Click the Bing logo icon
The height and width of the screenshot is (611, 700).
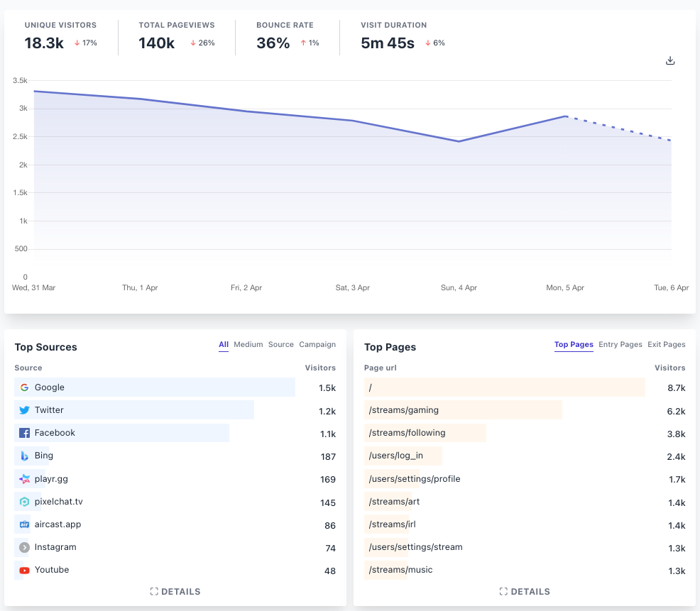(x=25, y=456)
